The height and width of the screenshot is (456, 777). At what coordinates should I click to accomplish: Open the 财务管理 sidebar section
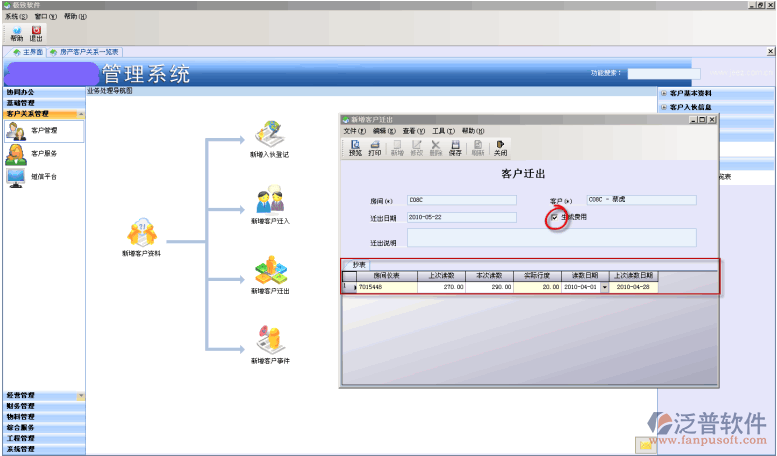click(44, 406)
